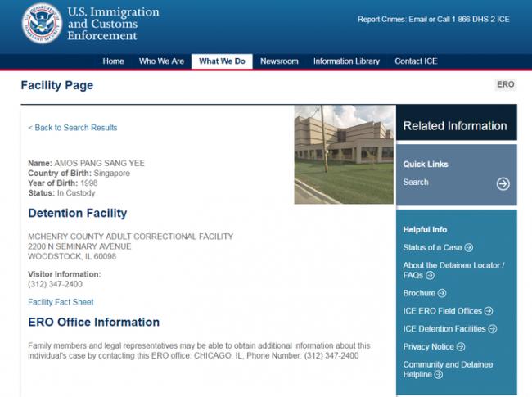Click the arrow icon beside Brochure
The image size is (532, 397).
[442, 293]
